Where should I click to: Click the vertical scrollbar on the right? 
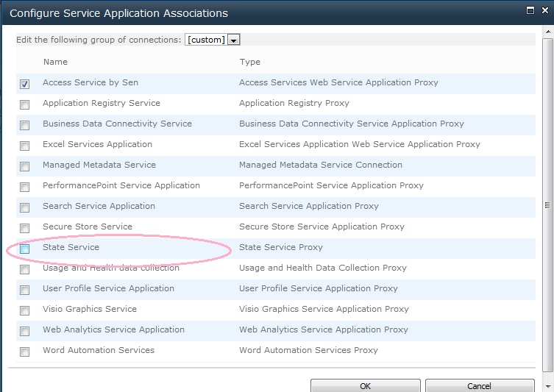tap(547, 206)
